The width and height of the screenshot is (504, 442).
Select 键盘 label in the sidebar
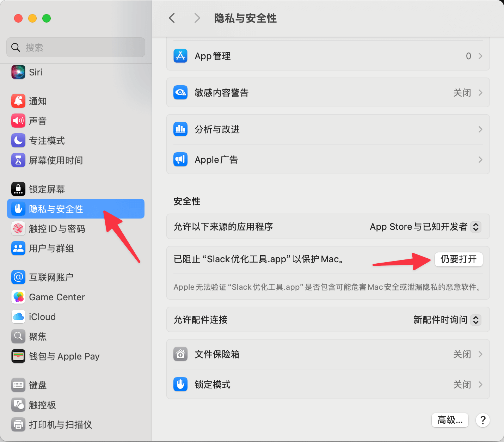[38, 385]
